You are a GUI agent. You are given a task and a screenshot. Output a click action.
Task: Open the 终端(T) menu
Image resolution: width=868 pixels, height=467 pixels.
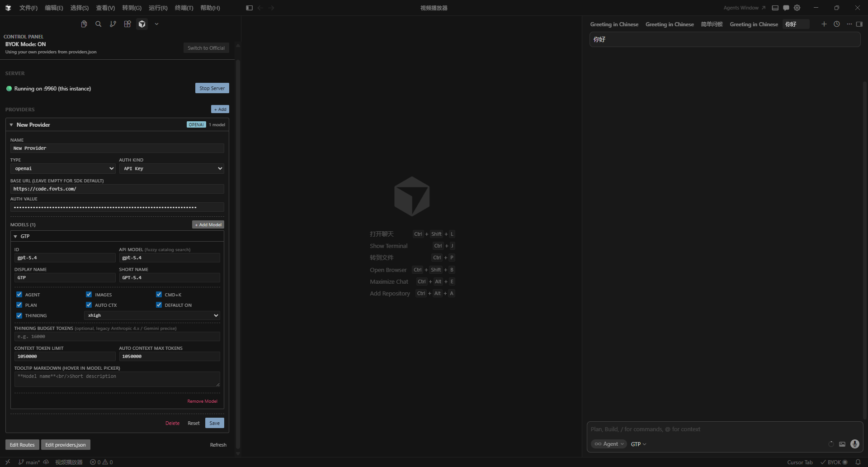pyautogui.click(x=184, y=8)
